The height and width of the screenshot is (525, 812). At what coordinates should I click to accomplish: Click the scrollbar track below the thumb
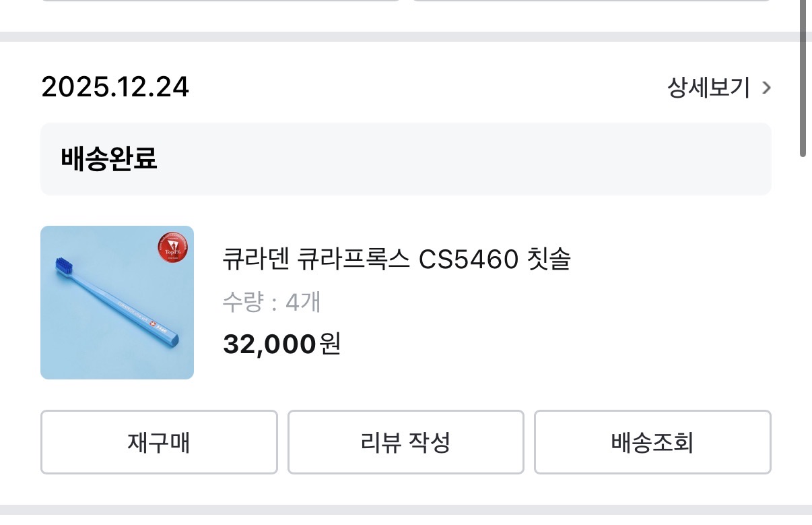click(x=803, y=337)
